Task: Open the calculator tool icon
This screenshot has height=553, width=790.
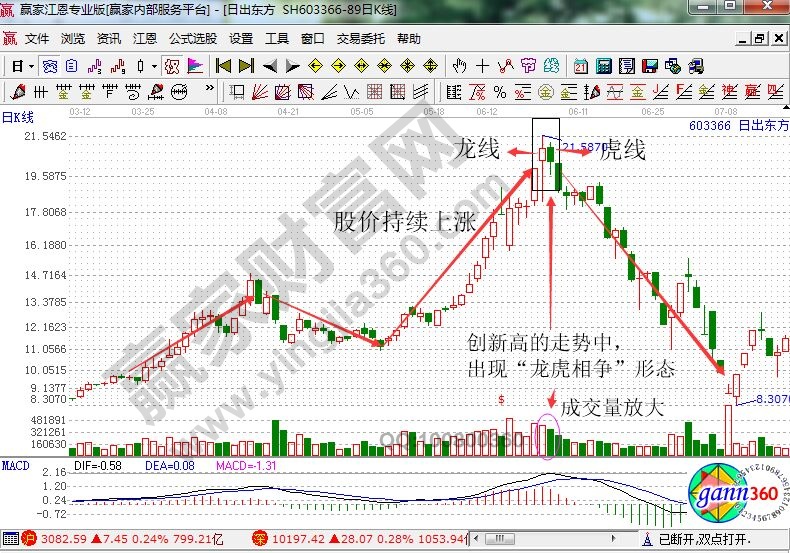Action: (x=603, y=66)
